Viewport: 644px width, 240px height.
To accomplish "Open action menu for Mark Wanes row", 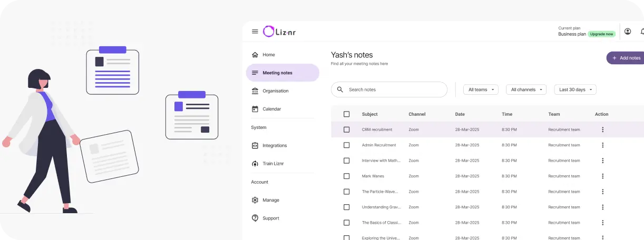I will (x=603, y=176).
